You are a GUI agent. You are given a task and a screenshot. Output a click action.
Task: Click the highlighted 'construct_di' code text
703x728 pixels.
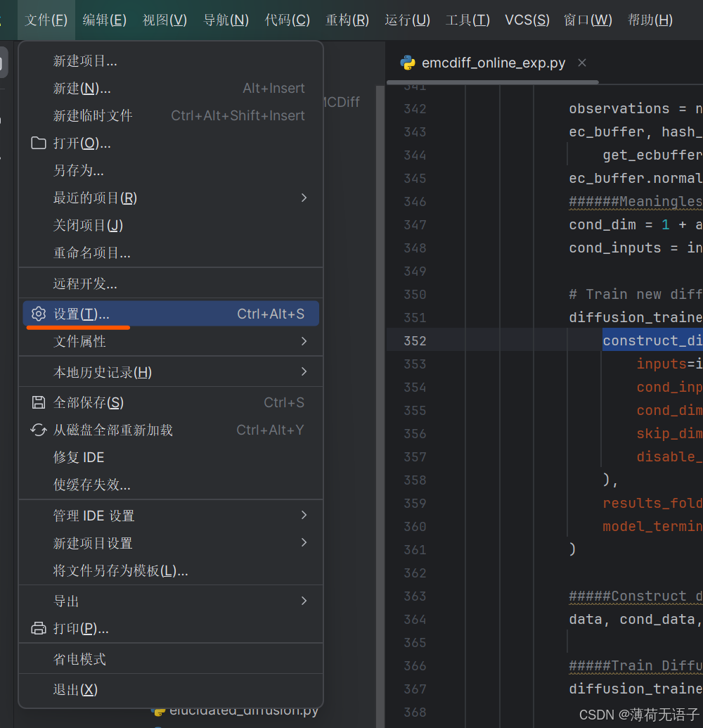pyautogui.click(x=652, y=340)
